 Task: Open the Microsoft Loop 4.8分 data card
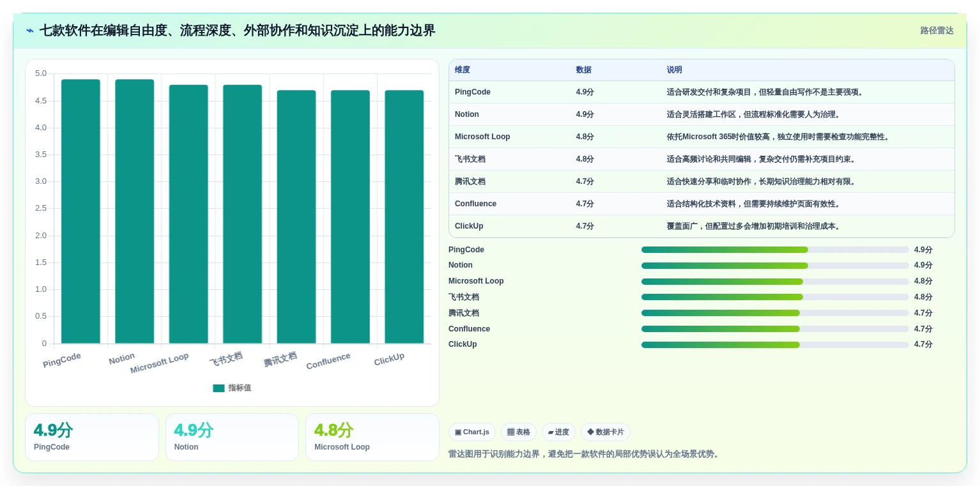(372, 437)
